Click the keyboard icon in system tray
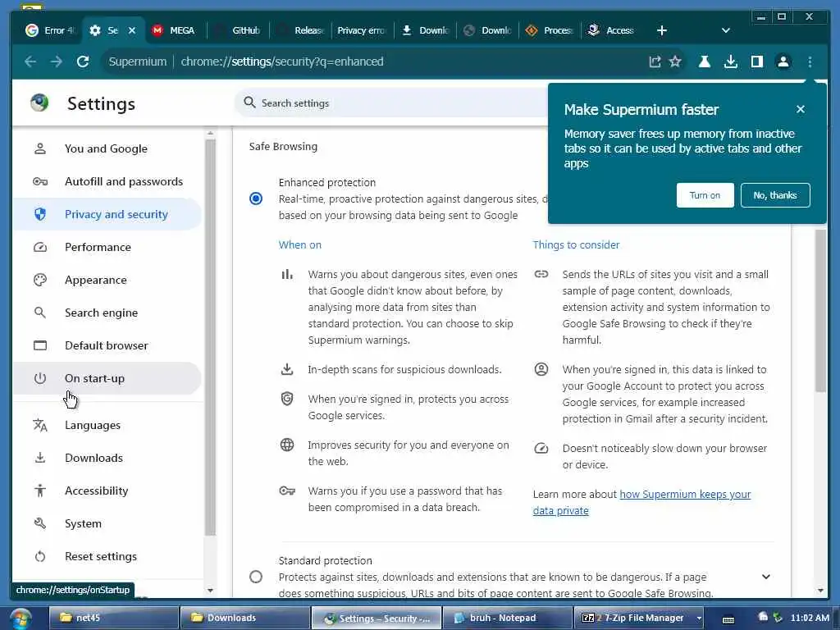 click(728, 619)
